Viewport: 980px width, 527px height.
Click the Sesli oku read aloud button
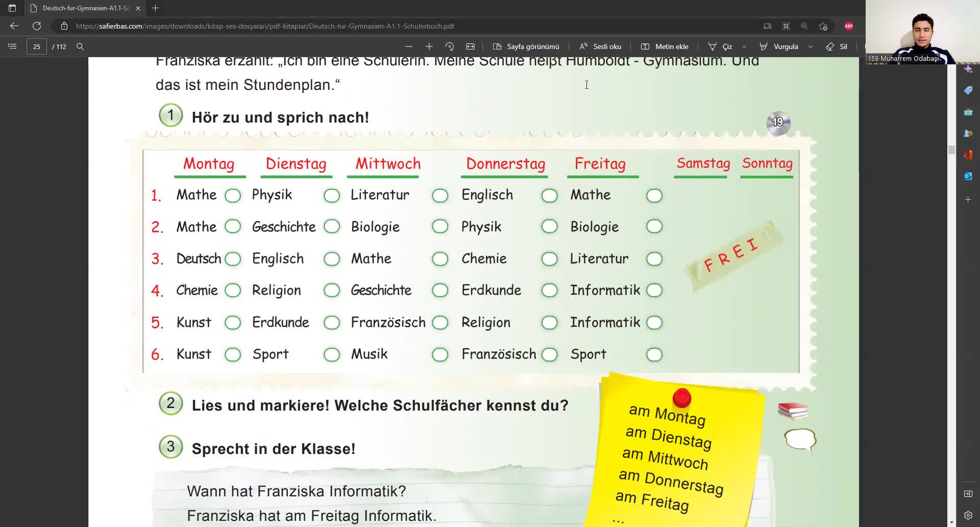coord(600,46)
